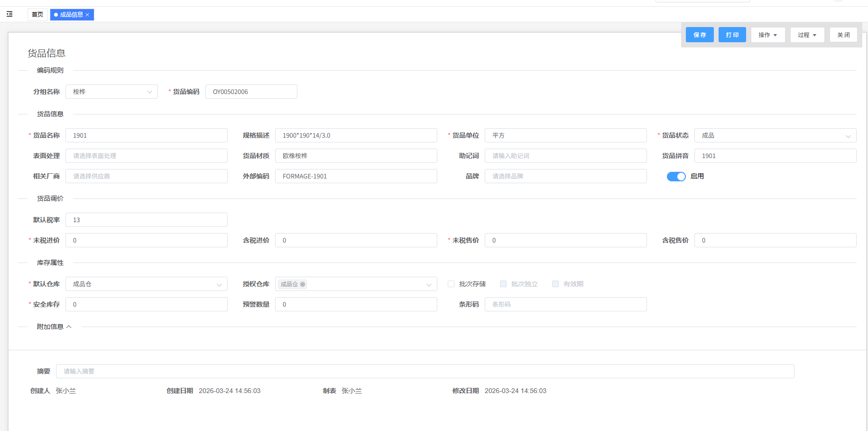868x431 pixels.
Task: Switch to the 首页 tab
Action: [37, 15]
